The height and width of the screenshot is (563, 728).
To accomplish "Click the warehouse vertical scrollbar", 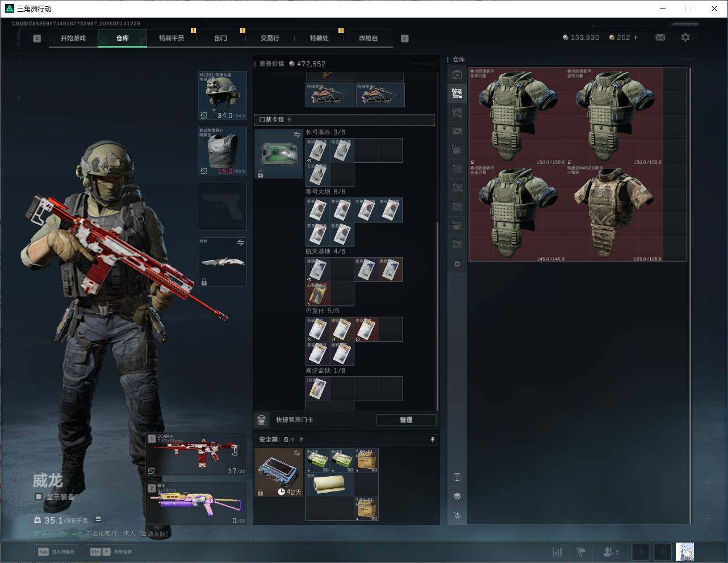I will 690,295.
